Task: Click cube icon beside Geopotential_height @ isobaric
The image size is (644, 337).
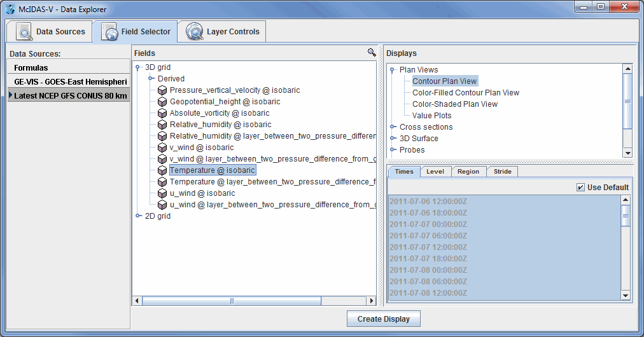Action: click(x=162, y=102)
